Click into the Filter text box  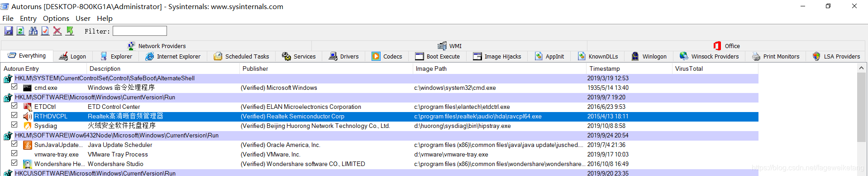140,31
